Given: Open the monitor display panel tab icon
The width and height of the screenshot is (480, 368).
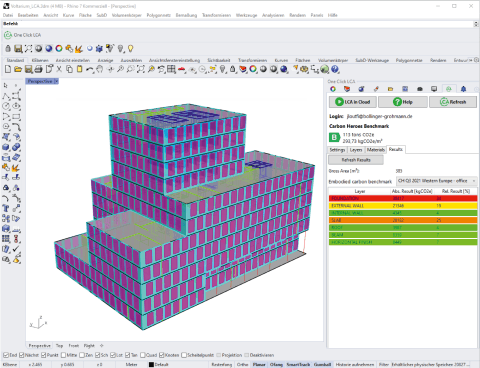Looking at the screenshot, I should pyautogui.click(x=434, y=89).
